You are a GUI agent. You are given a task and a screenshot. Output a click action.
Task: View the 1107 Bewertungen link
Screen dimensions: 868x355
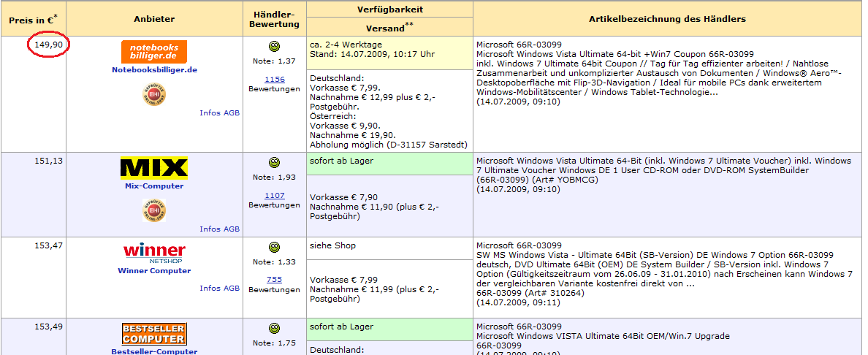pyautogui.click(x=275, y=196)
